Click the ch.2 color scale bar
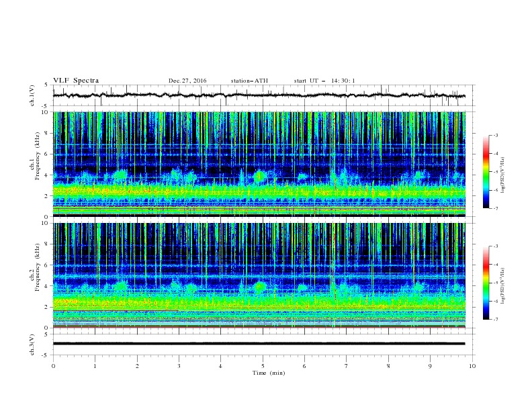 (x=486, y=283)
